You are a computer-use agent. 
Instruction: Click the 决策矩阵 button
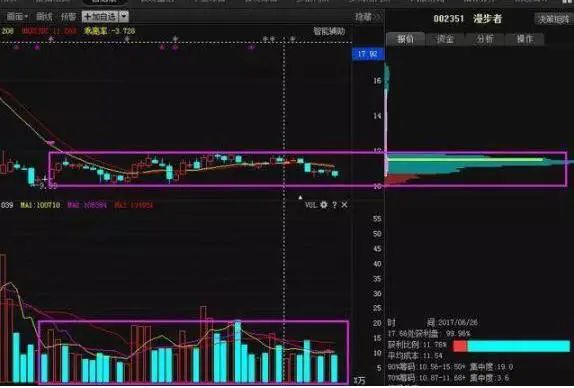click(554, 19)
